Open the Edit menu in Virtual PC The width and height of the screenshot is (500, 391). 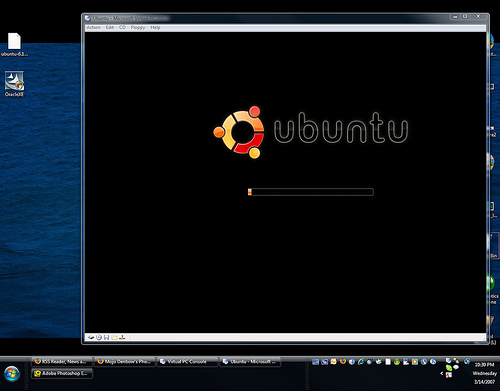point(110,27)
